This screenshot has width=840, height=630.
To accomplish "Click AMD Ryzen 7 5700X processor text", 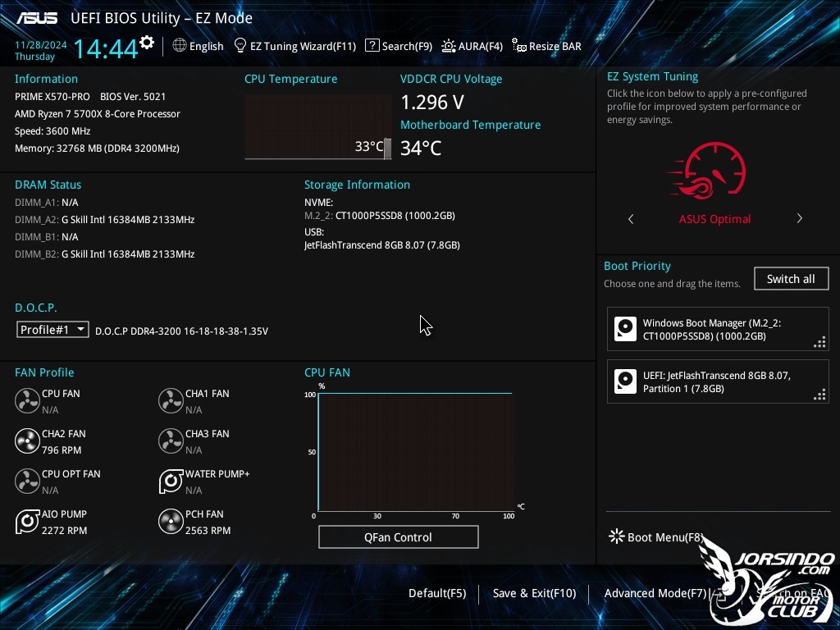I will click(98, 113).
